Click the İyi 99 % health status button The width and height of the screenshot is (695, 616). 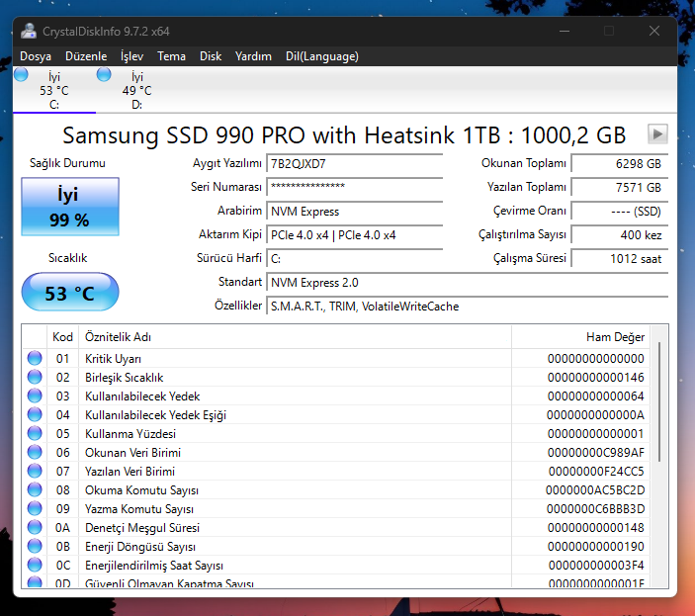(70, 207)
